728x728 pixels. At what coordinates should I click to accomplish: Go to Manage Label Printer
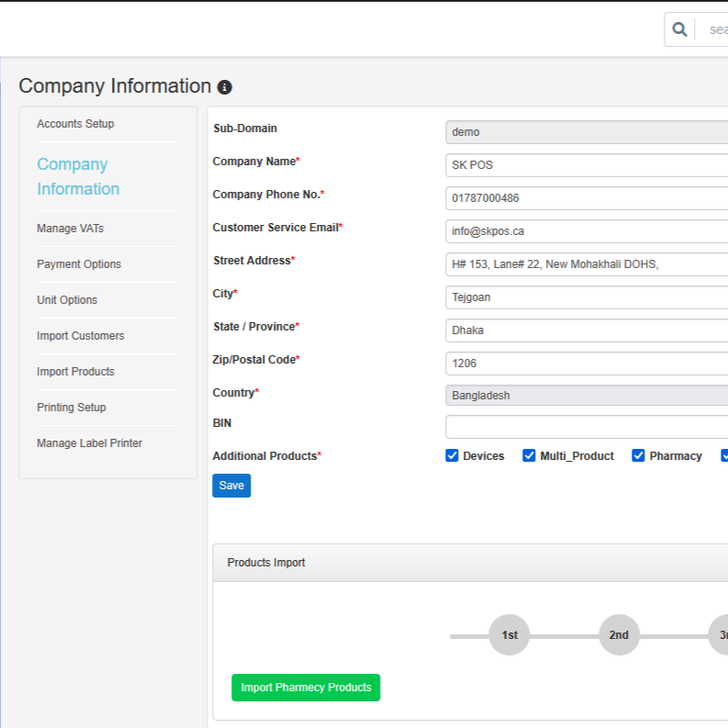coord(89,442)
